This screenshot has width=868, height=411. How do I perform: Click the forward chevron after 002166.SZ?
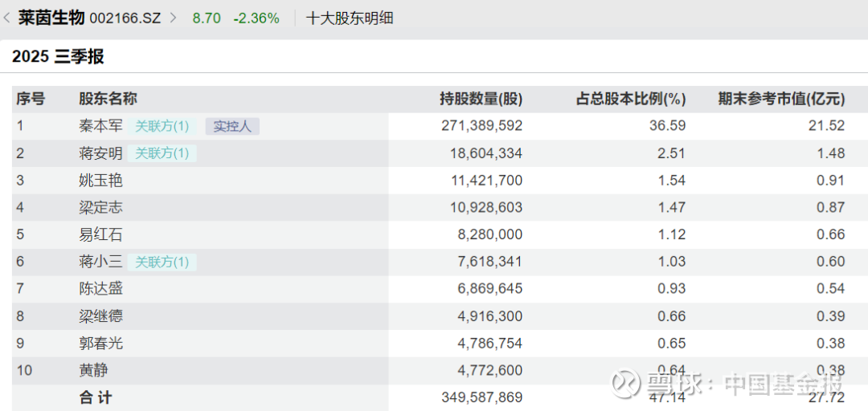click(x=173, y=18)
